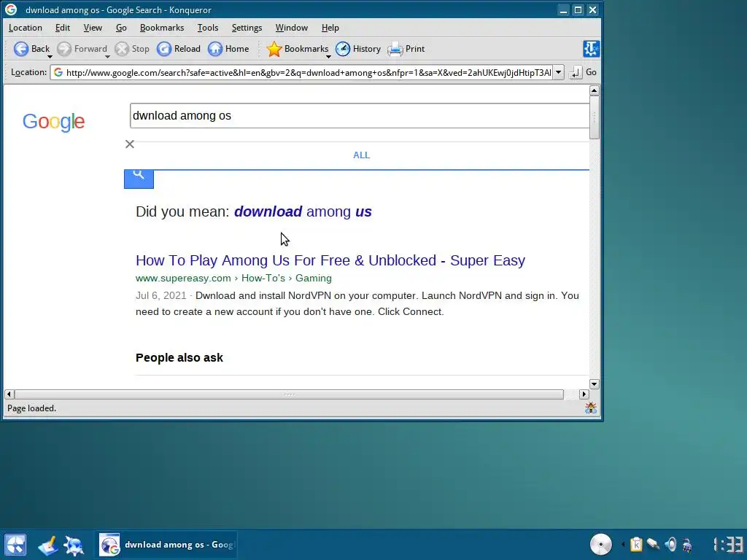747x560 pixels.
Task: Click the show desktop pencil icon on taskbar
Action: 47,545
